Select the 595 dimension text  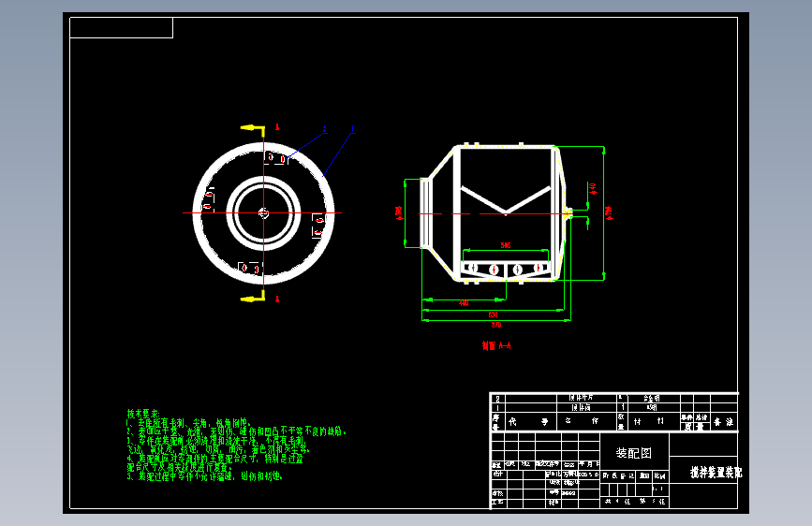[506, 245]
